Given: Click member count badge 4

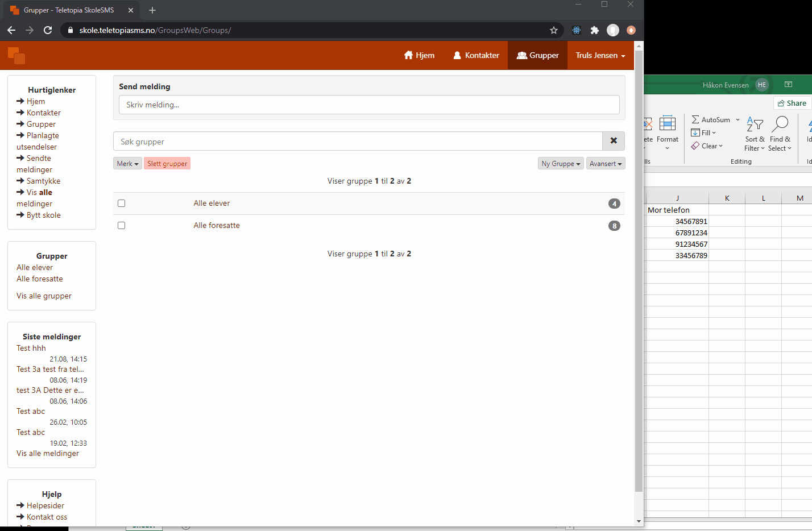Looking at the screenshot, I should pos(614,204).
